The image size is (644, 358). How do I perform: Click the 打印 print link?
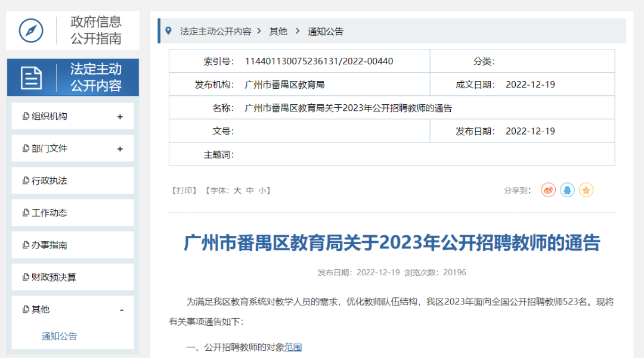pos(184,191)
